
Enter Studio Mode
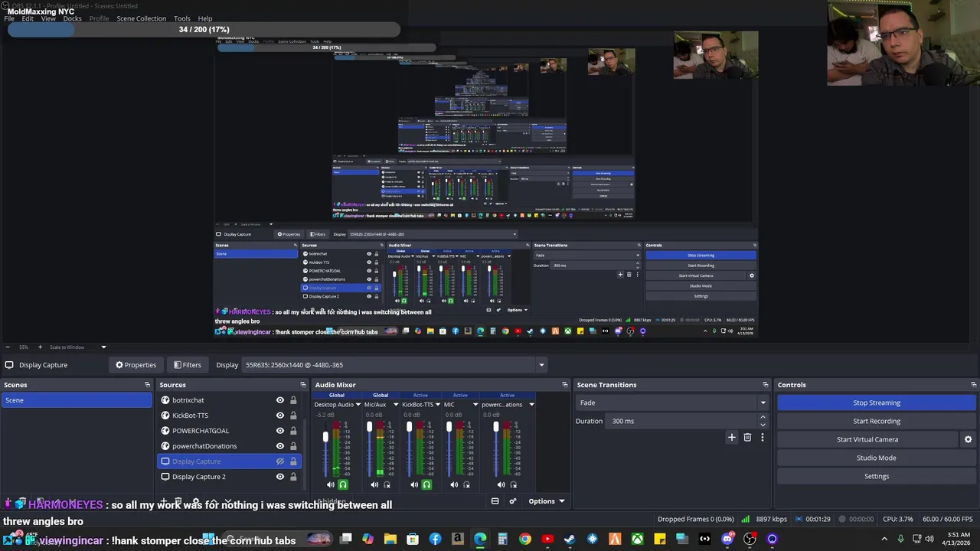click(x=877, y=458)
